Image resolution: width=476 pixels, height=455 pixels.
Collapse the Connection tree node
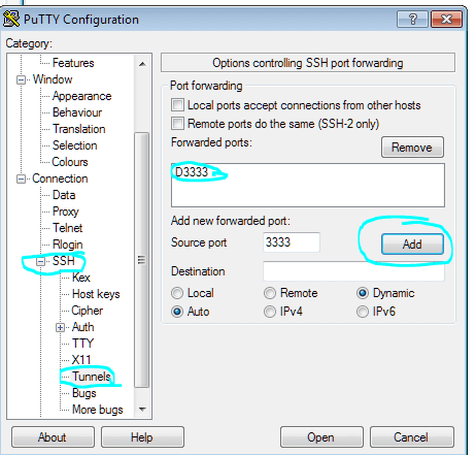coord(21,179)
